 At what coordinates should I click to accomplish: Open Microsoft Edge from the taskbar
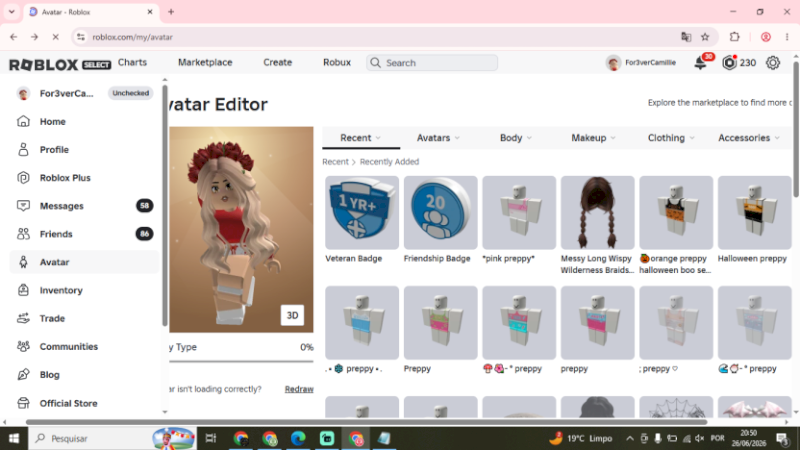click(298, 438)
